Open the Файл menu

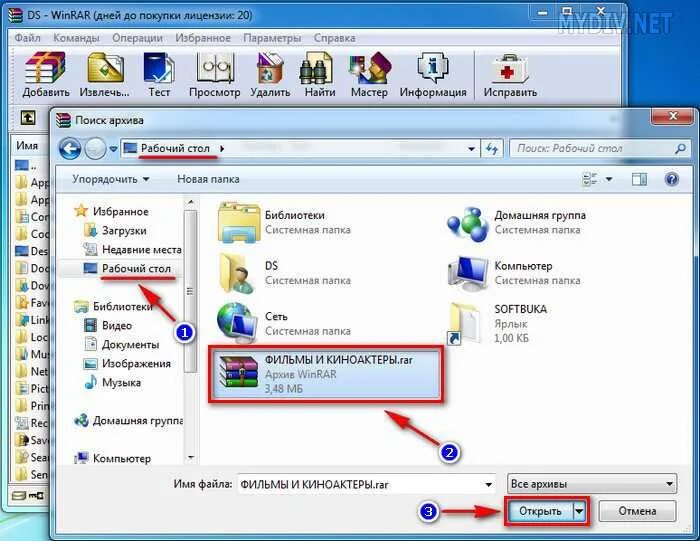click(28, 38)
